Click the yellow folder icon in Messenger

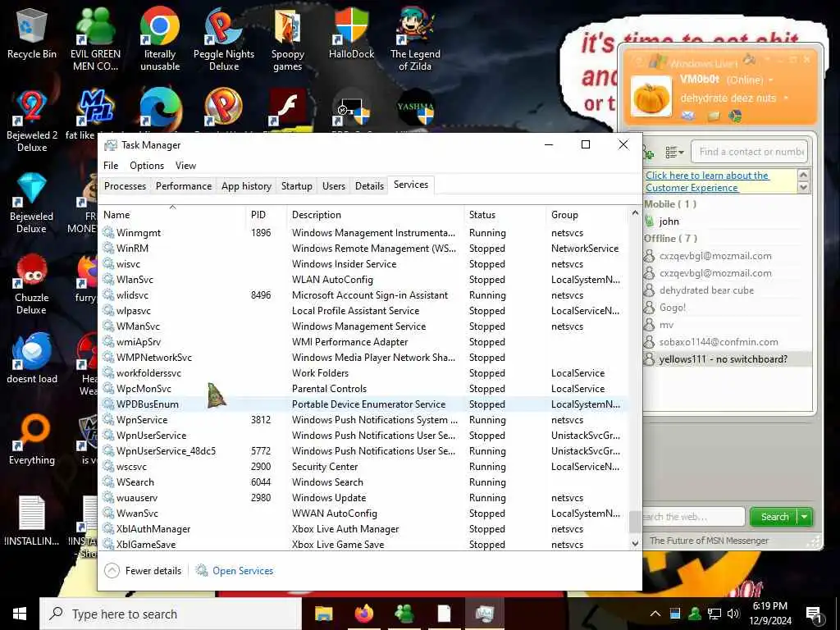point(714,116)
